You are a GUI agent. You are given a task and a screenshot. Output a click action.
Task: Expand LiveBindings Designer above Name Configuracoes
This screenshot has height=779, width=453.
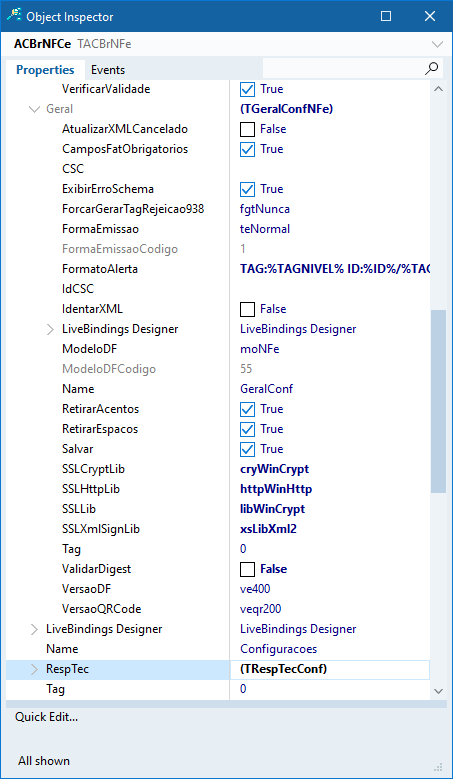[34, 629]
